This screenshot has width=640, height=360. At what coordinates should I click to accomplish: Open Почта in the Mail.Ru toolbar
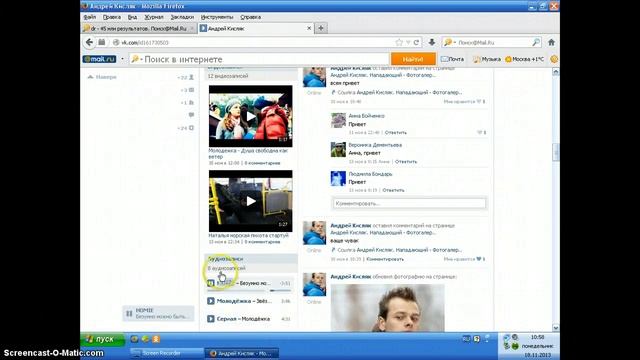point(453,59)
